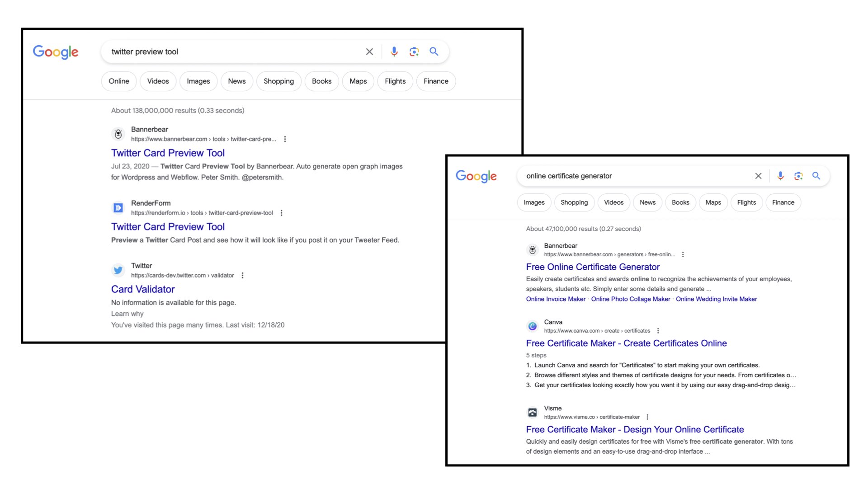Click Google Lens icon in twitter search bar

[x=414, y=52]
